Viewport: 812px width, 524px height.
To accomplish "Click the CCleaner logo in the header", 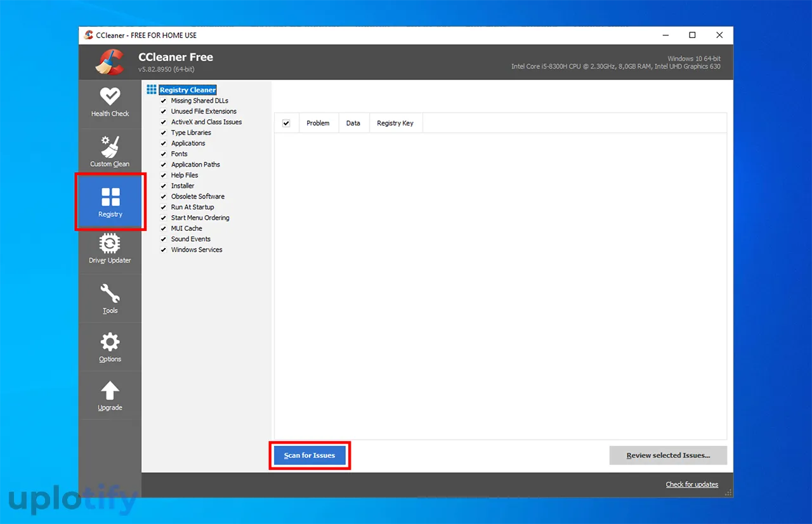I will (110, 62).
